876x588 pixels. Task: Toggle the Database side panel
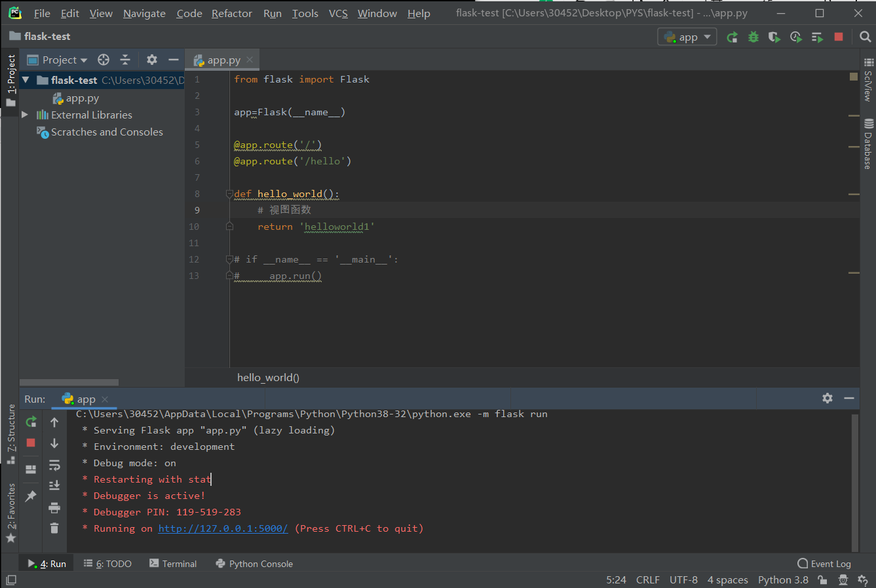point(867,143)
